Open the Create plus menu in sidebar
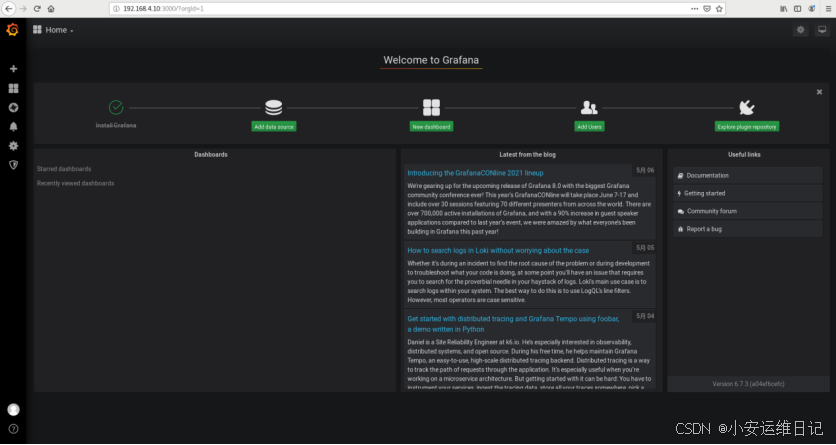The width and height of the screenshot is (836, 445). pos(13,69)
